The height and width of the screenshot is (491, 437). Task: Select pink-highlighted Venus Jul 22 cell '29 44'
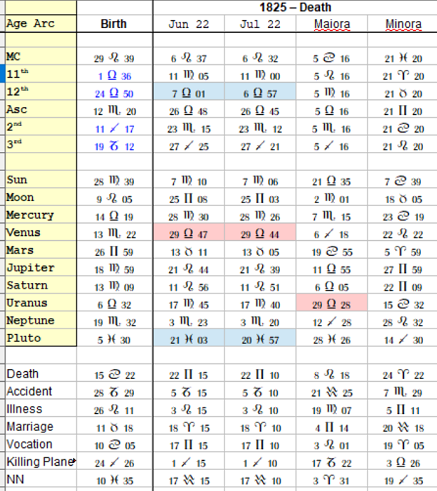tap(260, 232)
